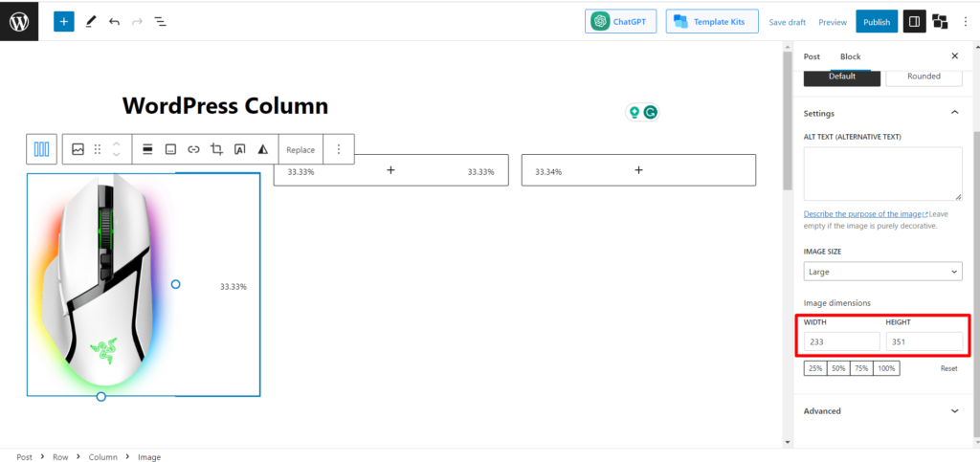Switch to the Post tab
The height and width of the screenshot is (462, 980).
pyautogui.click(x=812, y=56)
